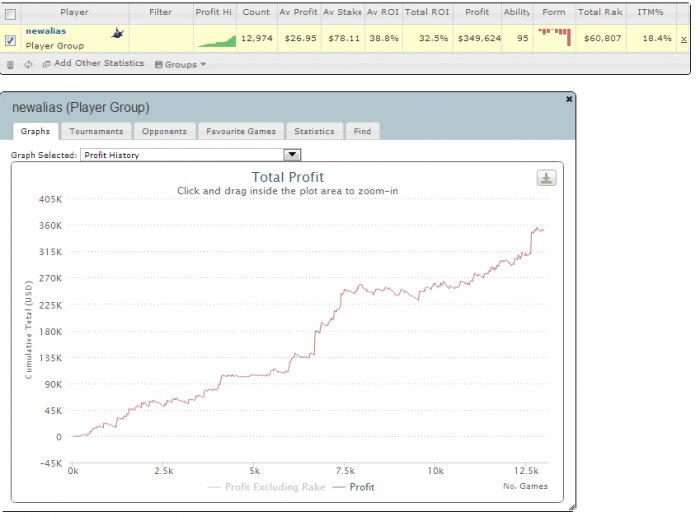
Task: Click the panel resize grip corner
Action: 572,508
